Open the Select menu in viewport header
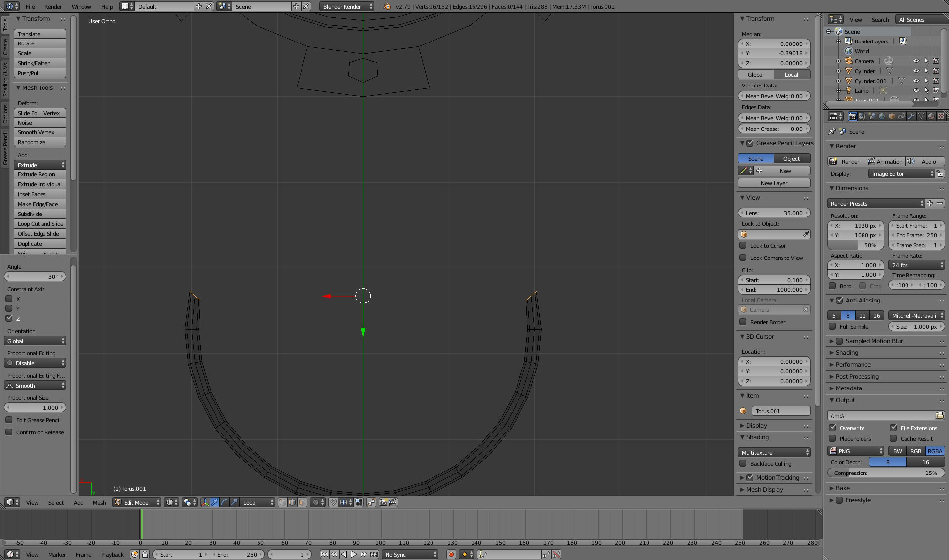The width and height of the screenshot is (949, 560). click(x=56, y=502)
